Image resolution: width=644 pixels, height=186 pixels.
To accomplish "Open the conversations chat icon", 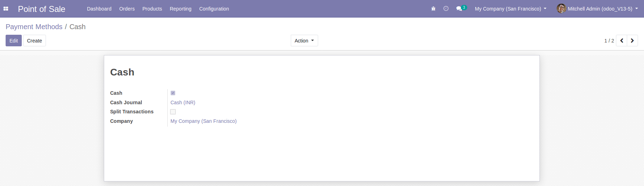I will click(x=459, y=9).
